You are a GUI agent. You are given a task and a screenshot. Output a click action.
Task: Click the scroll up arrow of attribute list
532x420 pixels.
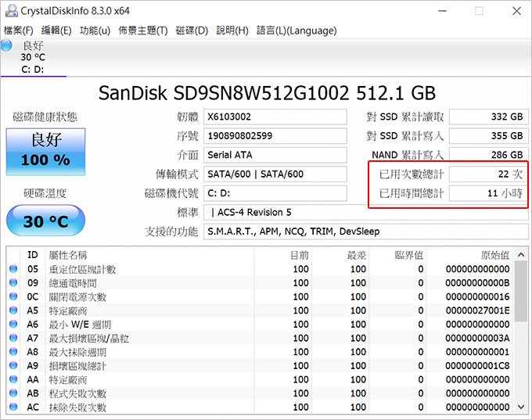click(x=521, y=254)
